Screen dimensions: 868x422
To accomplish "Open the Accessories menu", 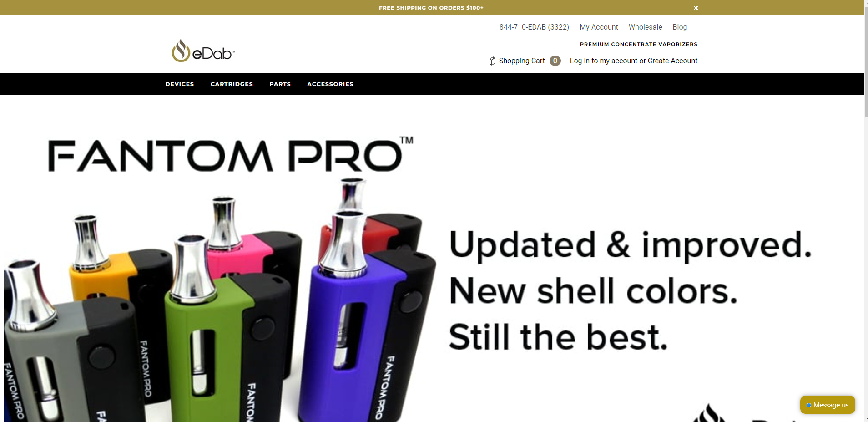I will click(330, 84).
